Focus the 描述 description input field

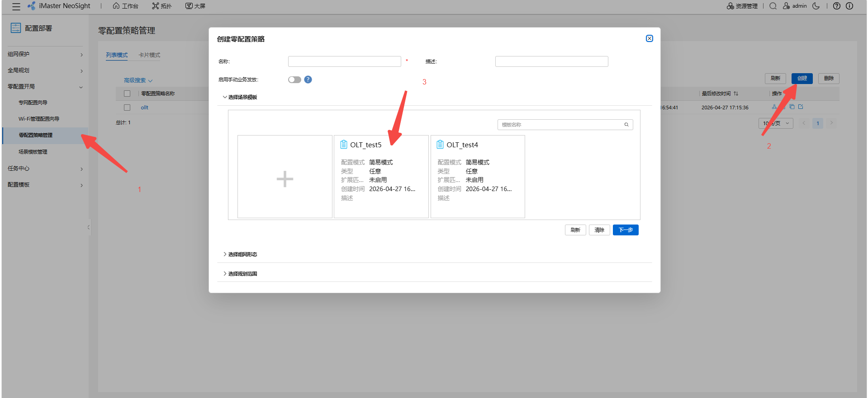coord(552,61)
